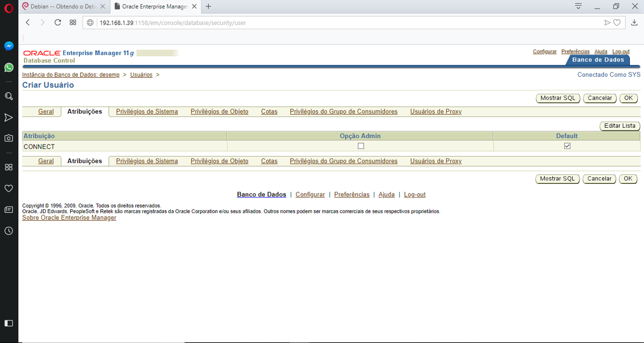Click the Atribuição column header

(124, 136)
